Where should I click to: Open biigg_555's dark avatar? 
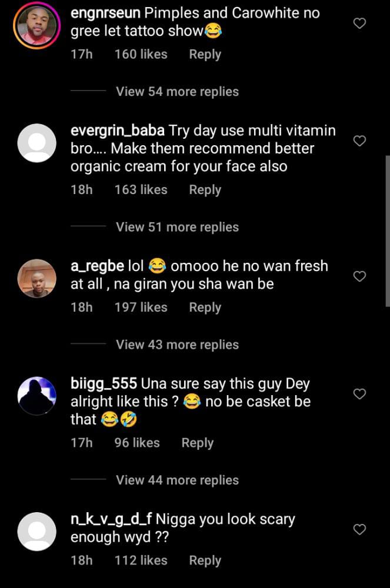pyautogui.click(x=37, y=396)
